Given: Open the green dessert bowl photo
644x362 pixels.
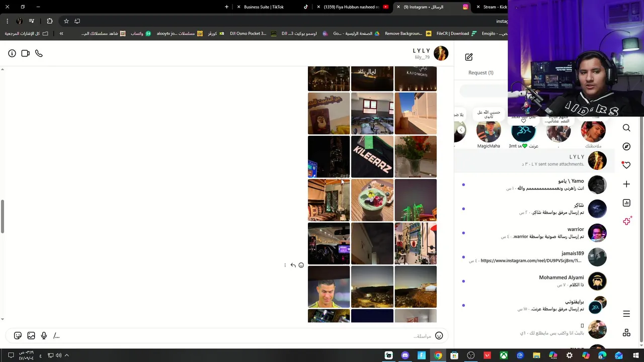Looking at the screenshot, I should 372,200.
